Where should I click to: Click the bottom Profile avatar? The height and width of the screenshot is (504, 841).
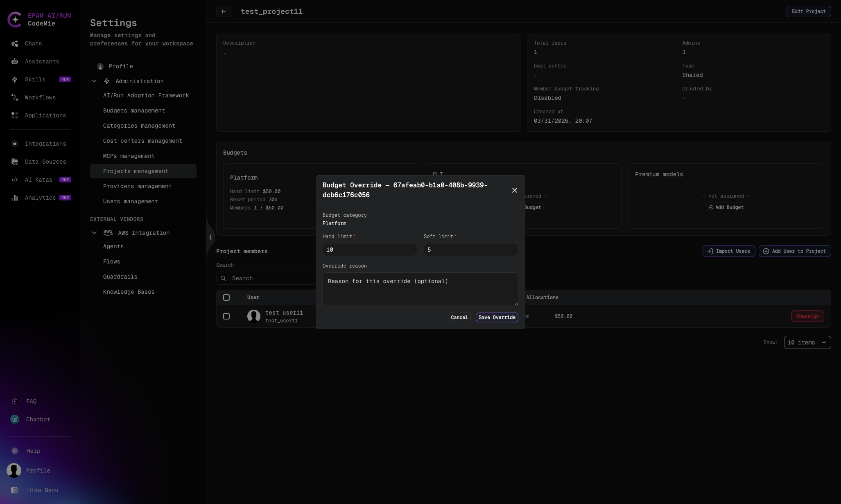(14, 470)
